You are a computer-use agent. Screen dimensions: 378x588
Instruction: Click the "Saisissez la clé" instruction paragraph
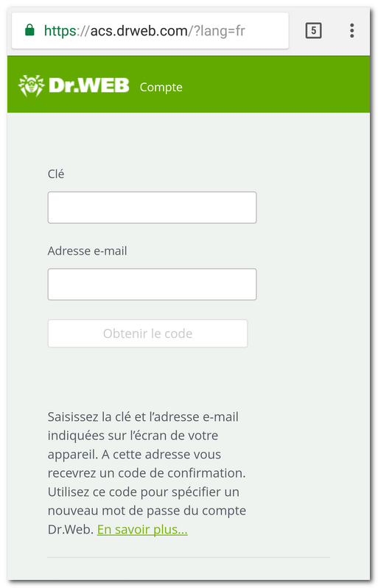pyautogui.click(x=147, y=473)
